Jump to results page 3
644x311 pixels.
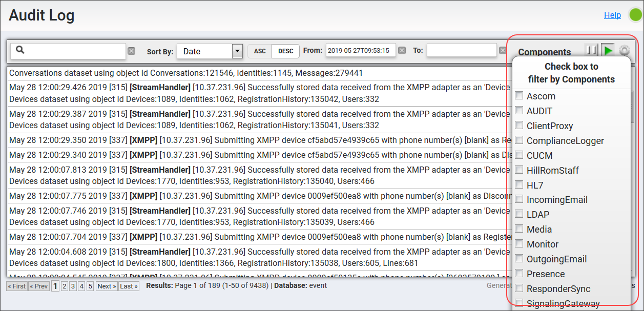pos(72,286)
